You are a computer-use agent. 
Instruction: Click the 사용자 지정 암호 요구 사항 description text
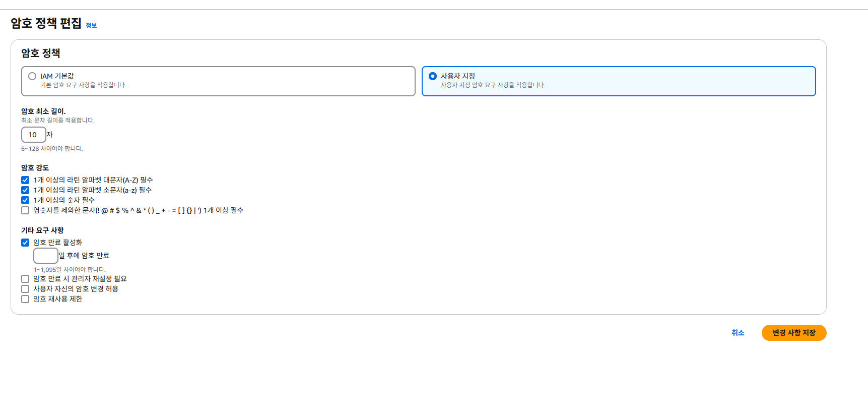[x=493, y=85]
